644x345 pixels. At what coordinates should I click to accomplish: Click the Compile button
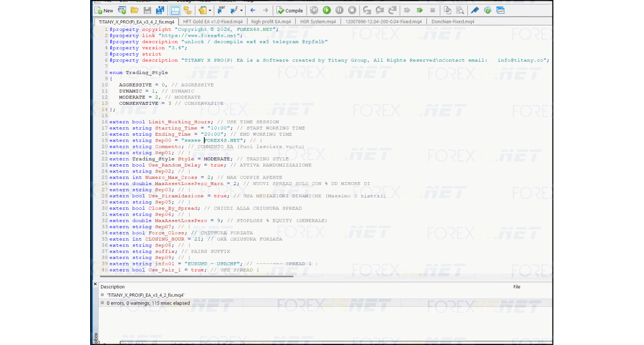290,10
